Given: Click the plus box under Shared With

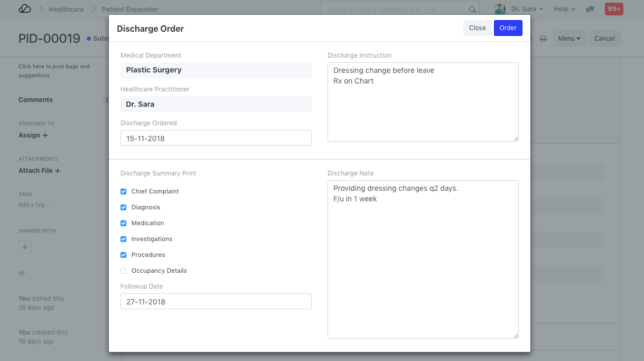Looking at the screenshot, I should pos(25,247).
